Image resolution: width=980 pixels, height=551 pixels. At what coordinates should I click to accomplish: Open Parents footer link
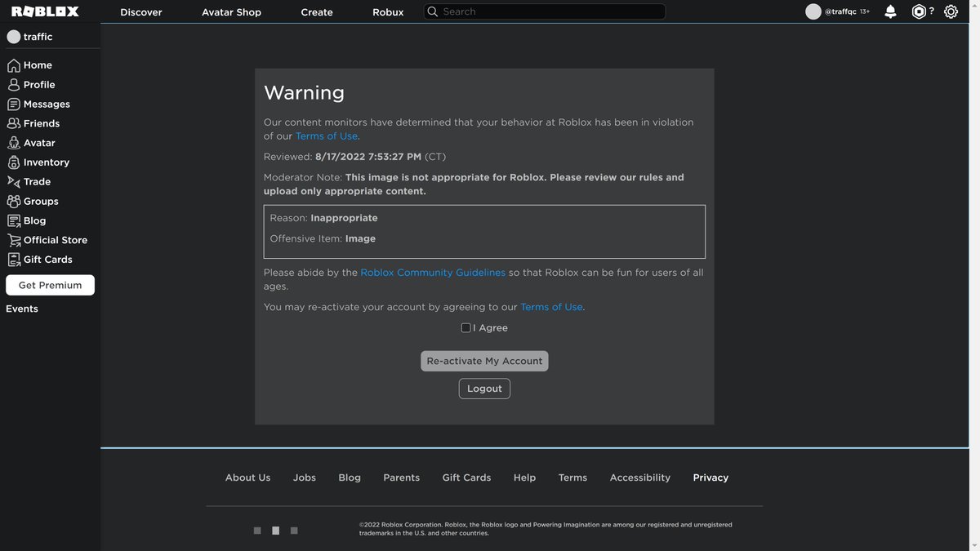tap(401, 478)
